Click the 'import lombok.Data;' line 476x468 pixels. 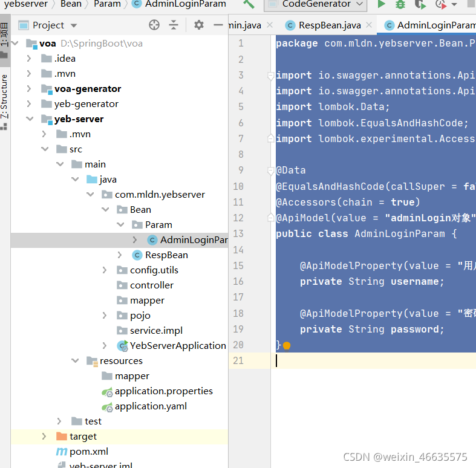tap(333, 107)
